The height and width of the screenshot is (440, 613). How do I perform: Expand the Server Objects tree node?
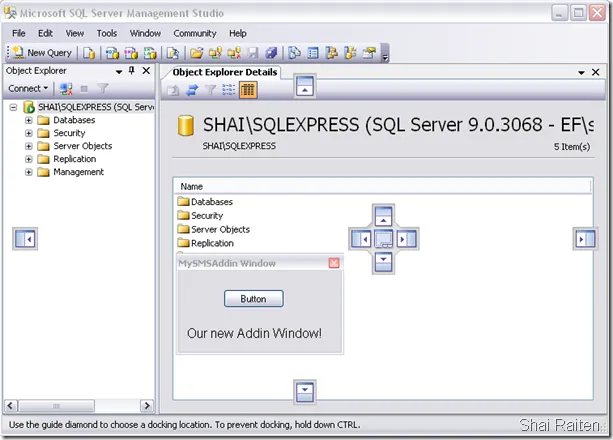point(29,146)
